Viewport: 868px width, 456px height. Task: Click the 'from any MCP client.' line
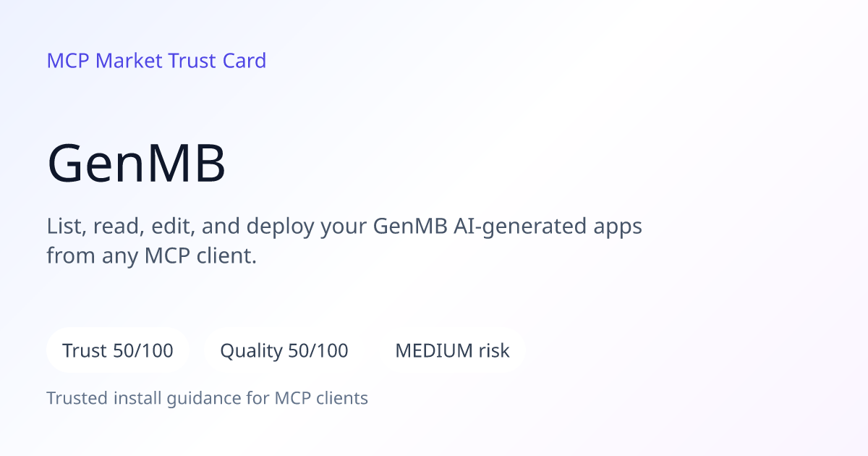(x=152, y=256)
